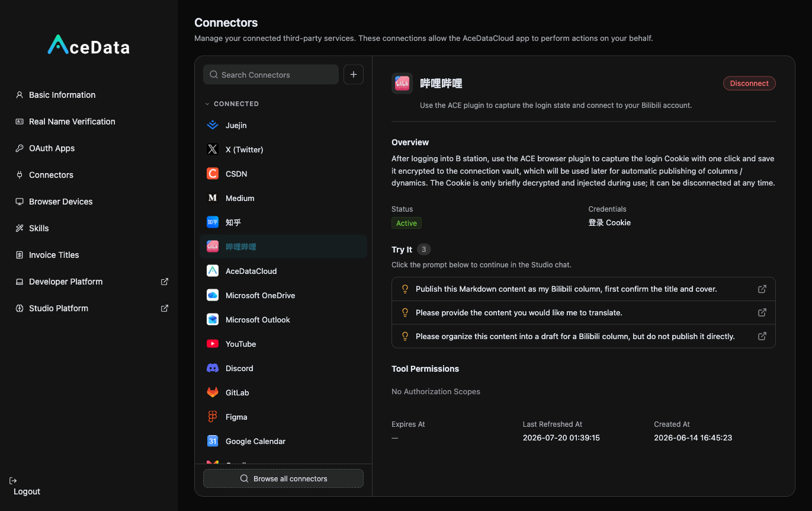This screenshot has width=812, height=511.
Task: Click the Bilibili logo in detail header
Action: pyautogui.click(x=402, y=84)
